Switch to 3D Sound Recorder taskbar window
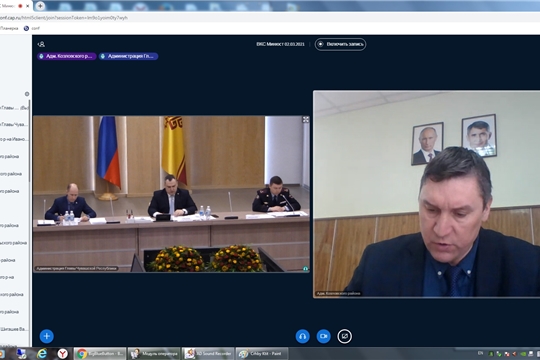 208,353
